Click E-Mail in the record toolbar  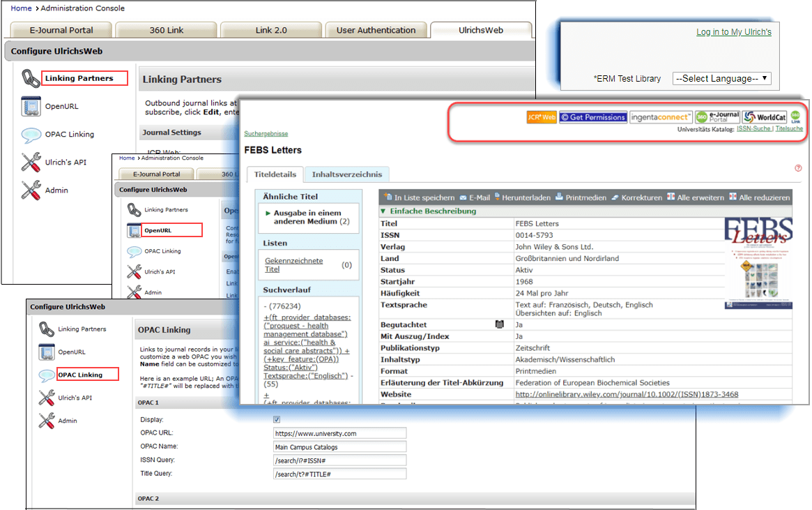[475, 197]
